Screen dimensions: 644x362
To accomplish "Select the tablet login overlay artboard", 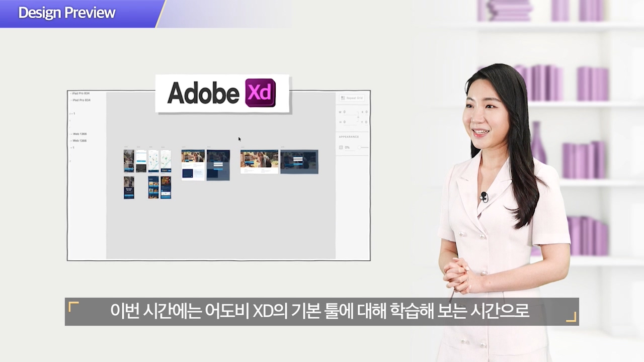I will [218, 165].
